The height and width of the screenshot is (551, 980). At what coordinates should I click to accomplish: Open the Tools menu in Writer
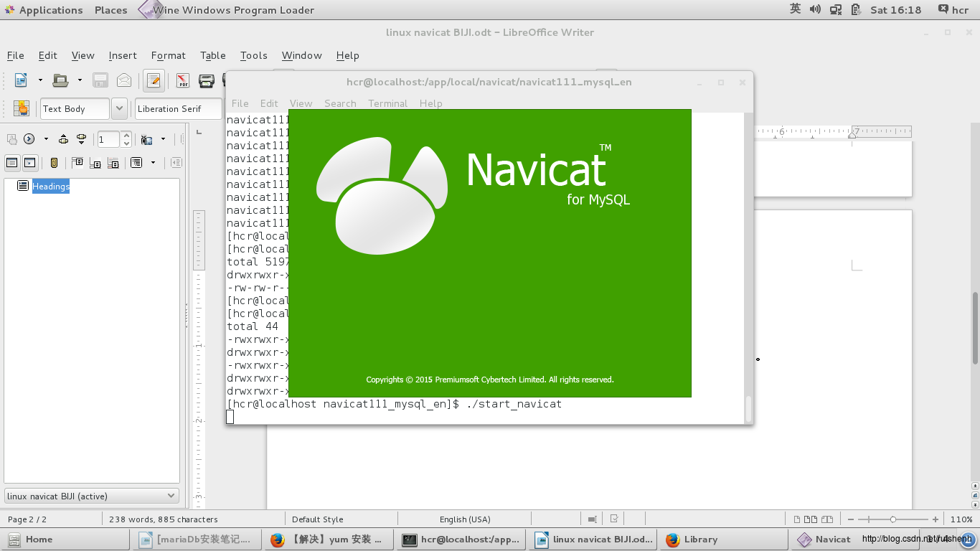[254, 55]
